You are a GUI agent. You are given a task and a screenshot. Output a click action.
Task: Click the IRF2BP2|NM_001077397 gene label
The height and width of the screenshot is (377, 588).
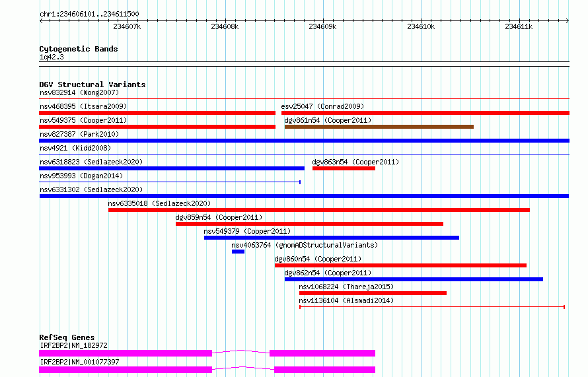tap(79, 362)
